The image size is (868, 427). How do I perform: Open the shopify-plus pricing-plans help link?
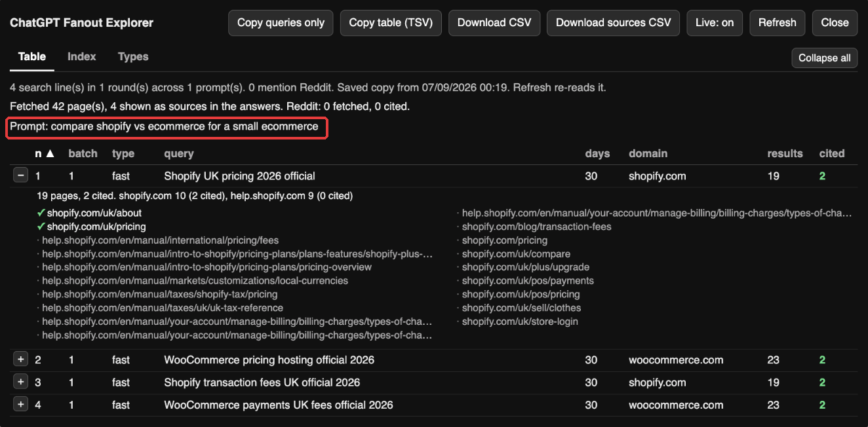(x=237, y=253)
